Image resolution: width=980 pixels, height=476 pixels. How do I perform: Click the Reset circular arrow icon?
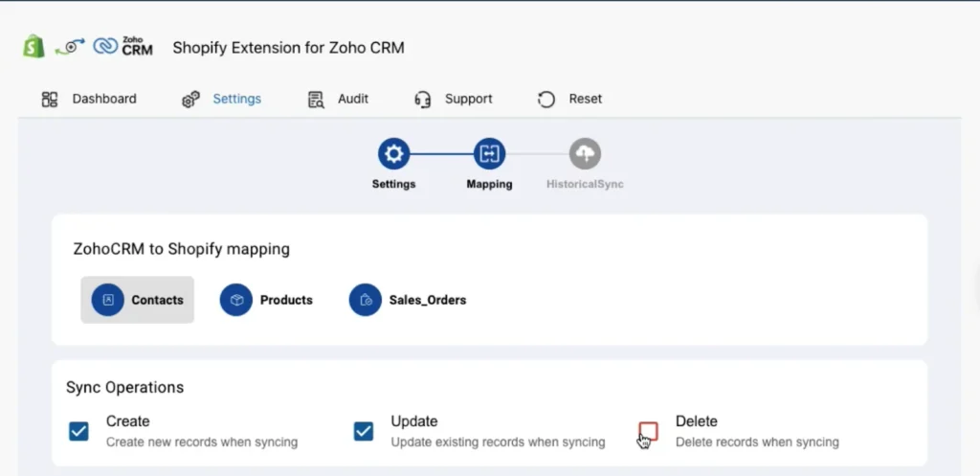tap(546, 100)
